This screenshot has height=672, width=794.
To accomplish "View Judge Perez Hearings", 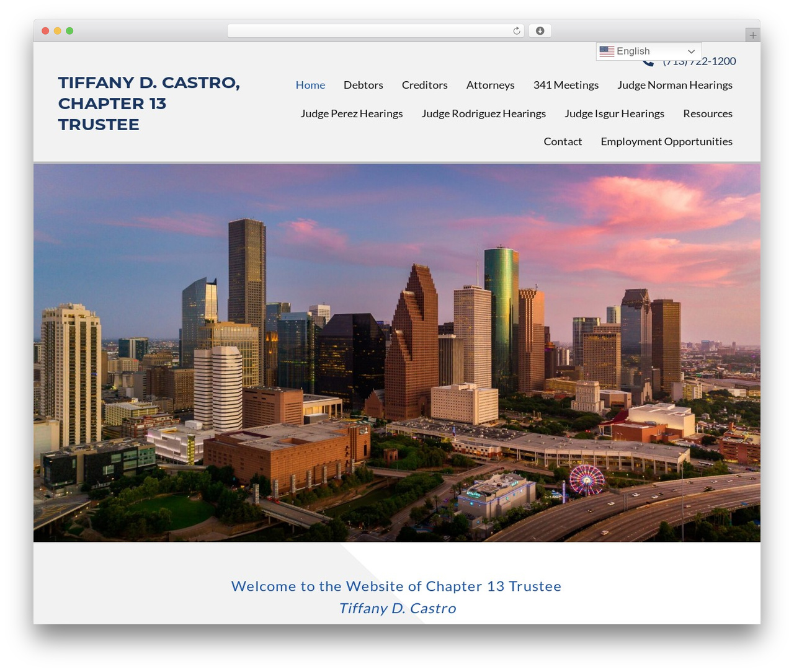I will pyautogui.click(x=352, y=113).
